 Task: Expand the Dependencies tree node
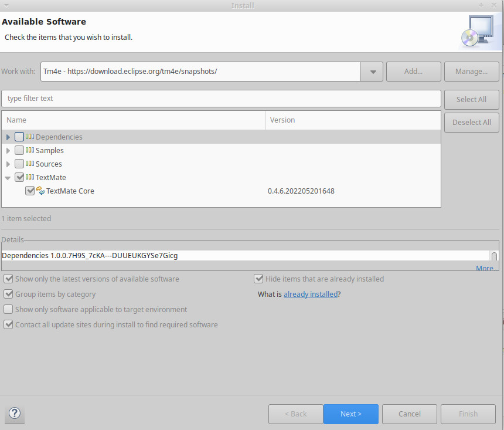coord(8,137)
